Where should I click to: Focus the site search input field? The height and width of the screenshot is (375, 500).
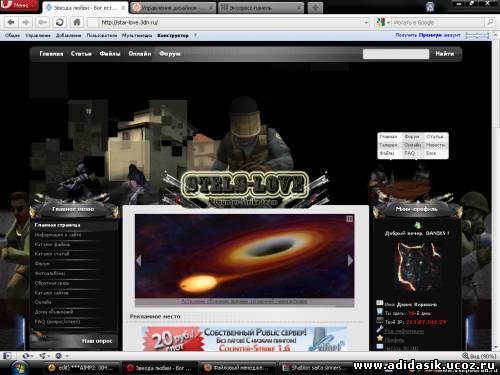[x=396, y=54]
